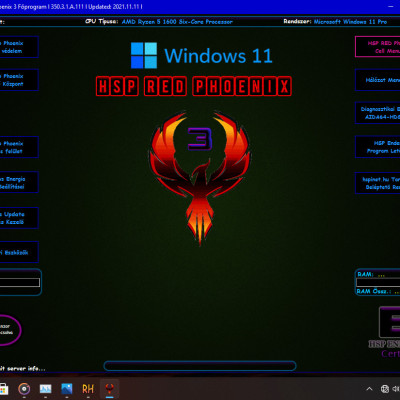Open the Energia Beállításai button
Image resolution: width=400 pixels, height=400 pixels.
point(19,182)
